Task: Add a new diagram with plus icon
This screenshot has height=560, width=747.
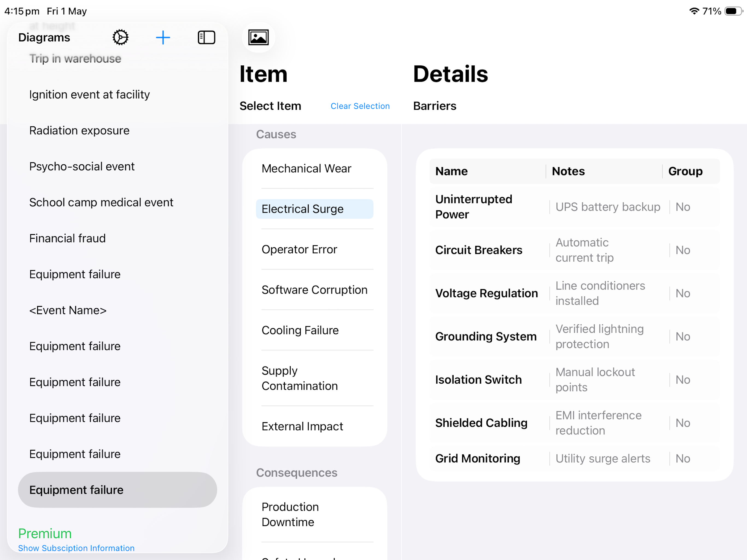Action: 163,37
